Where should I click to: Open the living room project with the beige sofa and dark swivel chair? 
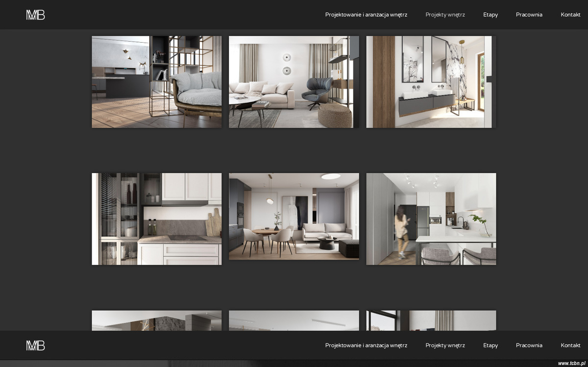point(294,82)
